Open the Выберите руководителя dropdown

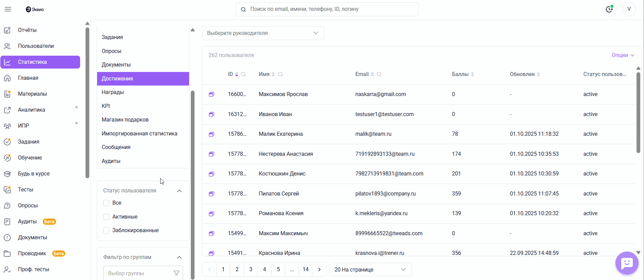point(263,33)
